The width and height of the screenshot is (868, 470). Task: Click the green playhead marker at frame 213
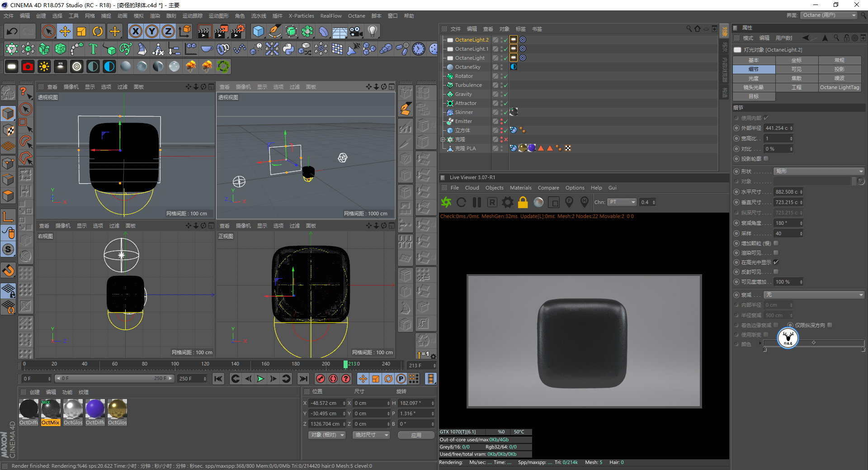[345, 364]
